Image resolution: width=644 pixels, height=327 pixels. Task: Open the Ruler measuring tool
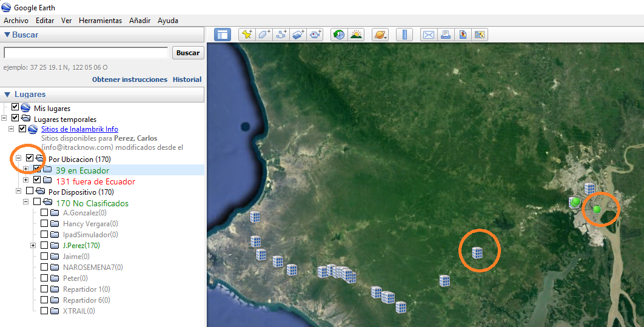(404, 35)
